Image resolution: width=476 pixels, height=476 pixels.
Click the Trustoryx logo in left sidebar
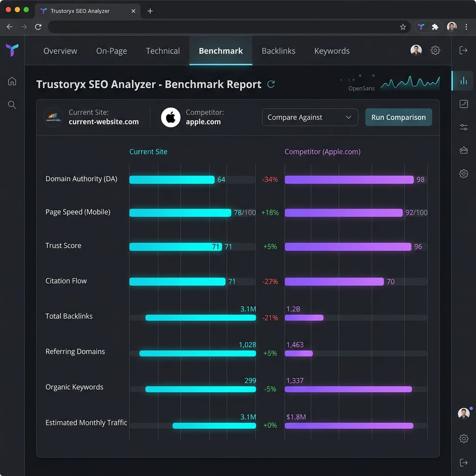tap(12, 50)
